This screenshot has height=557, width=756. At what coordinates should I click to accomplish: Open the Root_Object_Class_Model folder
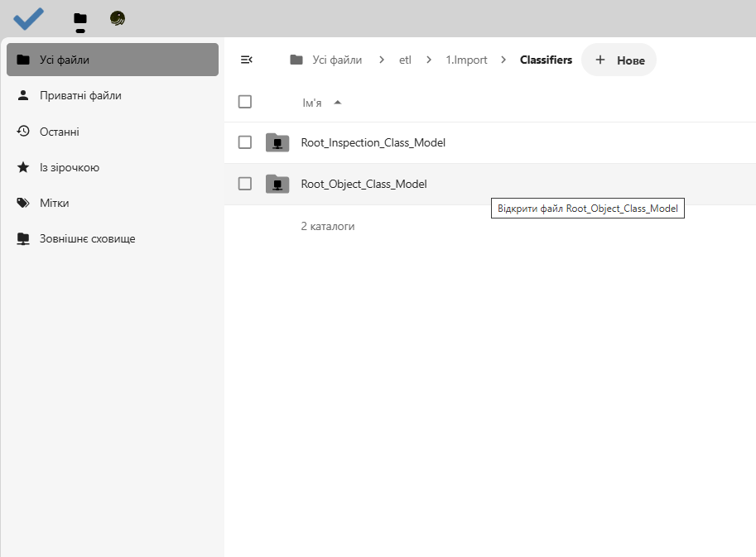tap(364, 184)
